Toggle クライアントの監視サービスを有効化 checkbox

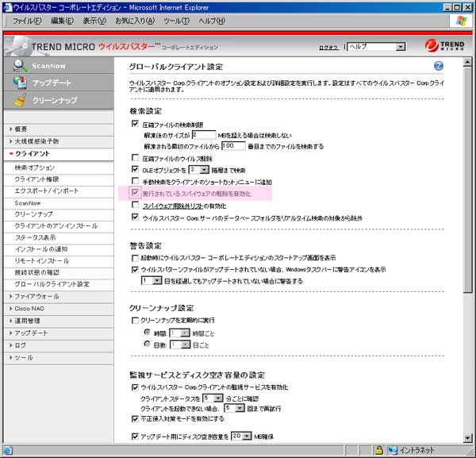(135, 387)
